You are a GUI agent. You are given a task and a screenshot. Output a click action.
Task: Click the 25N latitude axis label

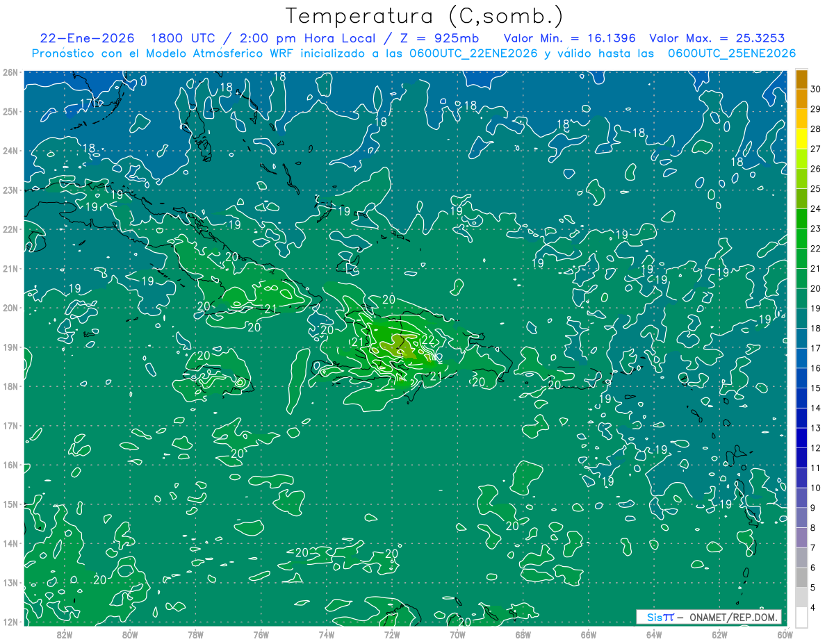(x=10, y=111)
